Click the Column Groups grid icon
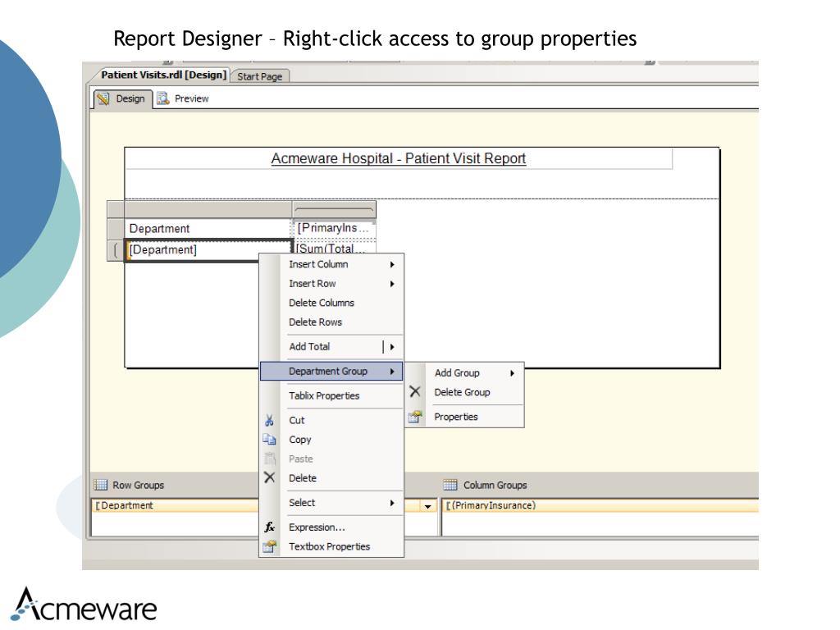This screenshot has height=630, width=840. click(450, 485)
